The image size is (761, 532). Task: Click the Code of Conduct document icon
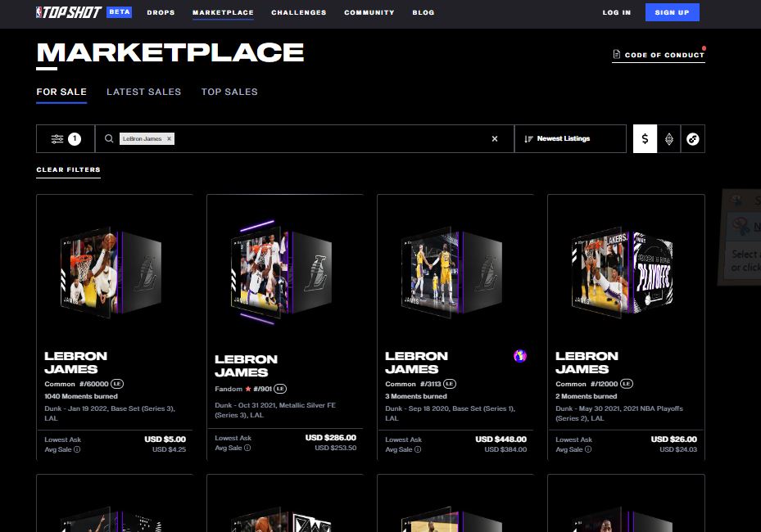tap(616, 54)
